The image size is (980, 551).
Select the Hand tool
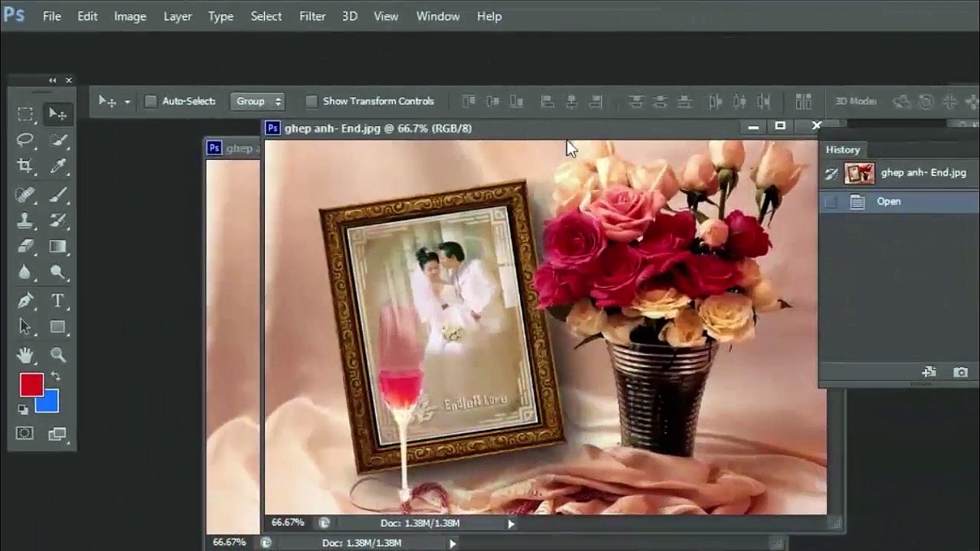click(25, 355)
